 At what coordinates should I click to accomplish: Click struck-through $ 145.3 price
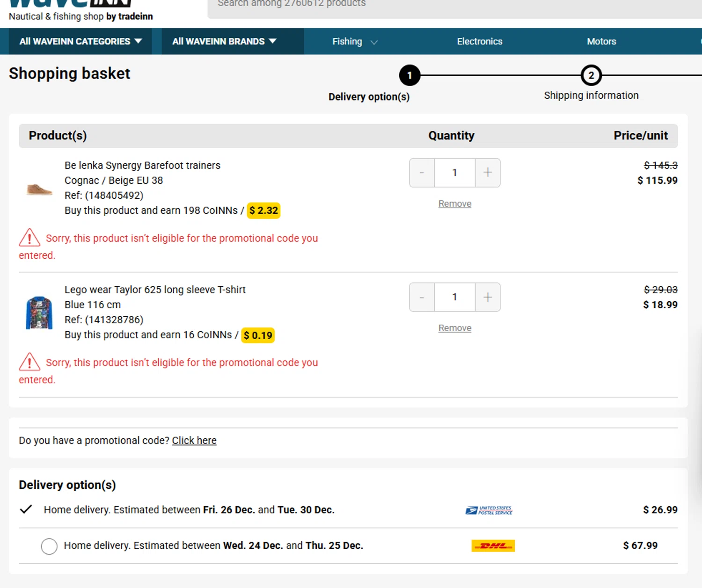pyautogui.click(x=660, y=165)
